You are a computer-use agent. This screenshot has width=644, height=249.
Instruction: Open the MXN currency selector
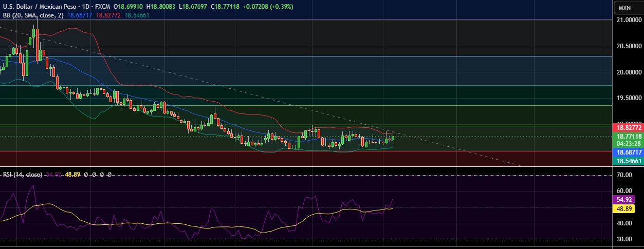coord(624,8)
